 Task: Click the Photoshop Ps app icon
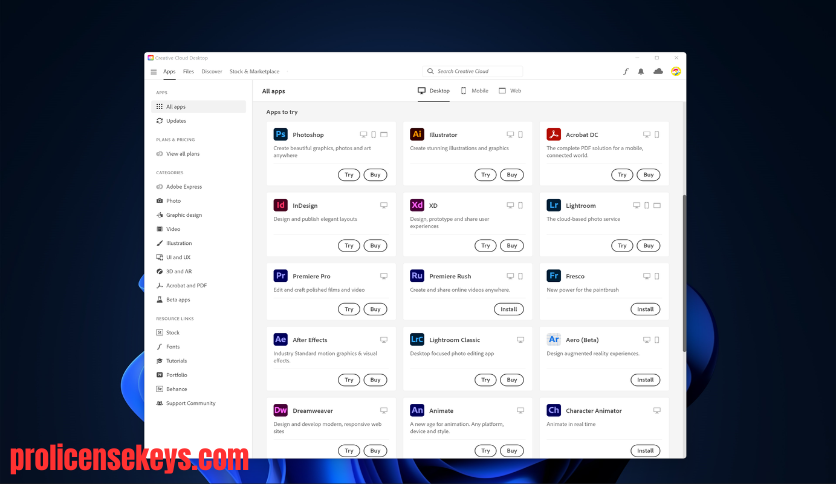[x=280, y=134]
